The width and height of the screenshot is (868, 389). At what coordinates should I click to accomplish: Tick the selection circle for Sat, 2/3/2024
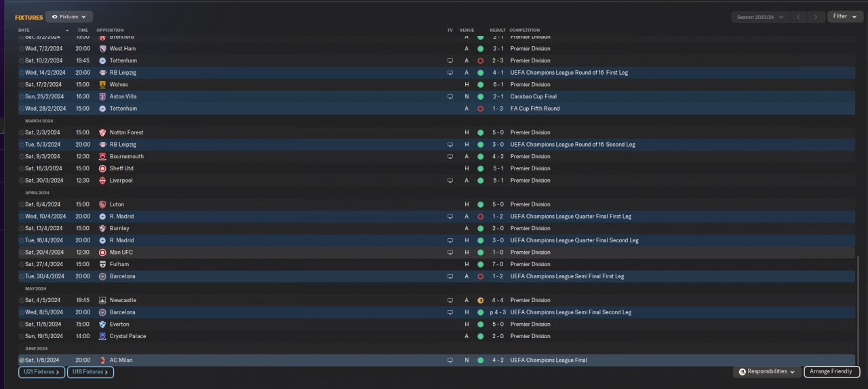(22, 132)
